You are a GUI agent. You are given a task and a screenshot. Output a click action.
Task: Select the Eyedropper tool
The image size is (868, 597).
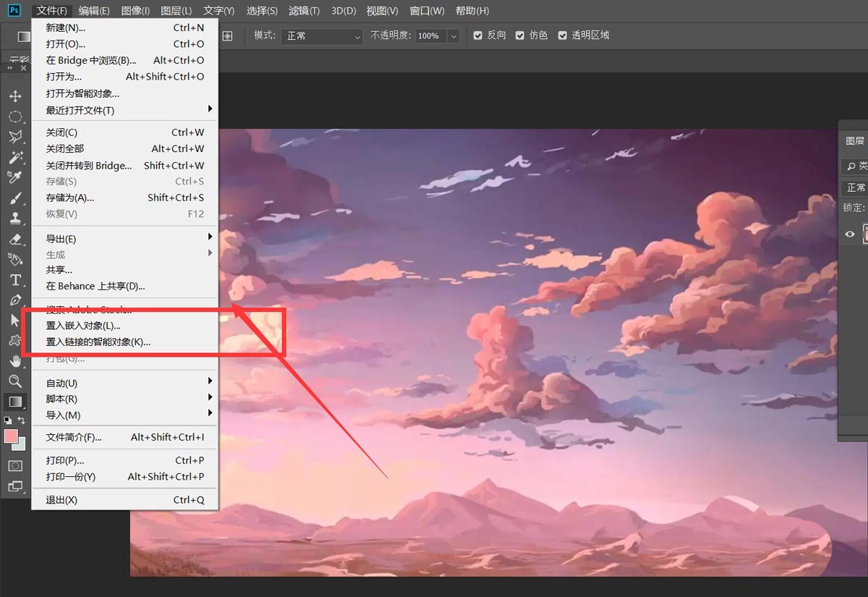[15, 177]
